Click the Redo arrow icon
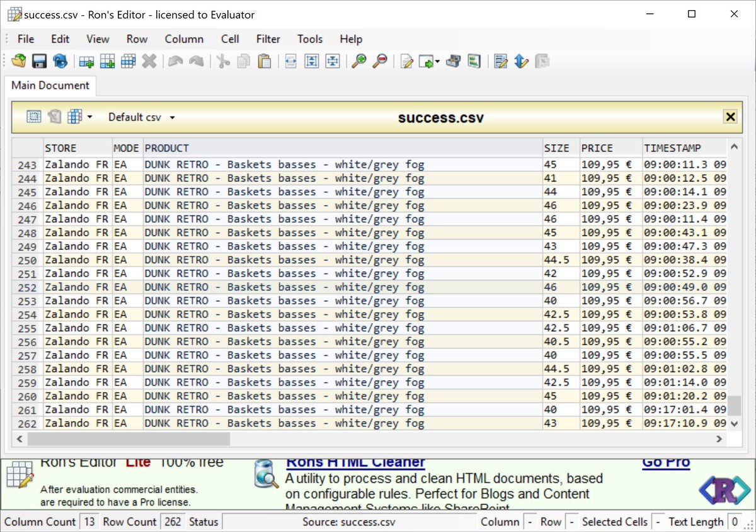 [197, 61]
